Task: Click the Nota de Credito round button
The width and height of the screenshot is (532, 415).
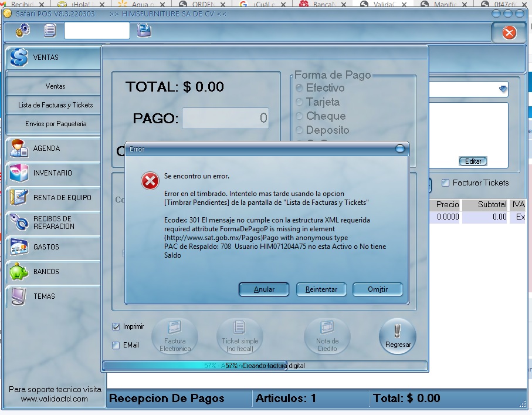Action: point(327,336)
